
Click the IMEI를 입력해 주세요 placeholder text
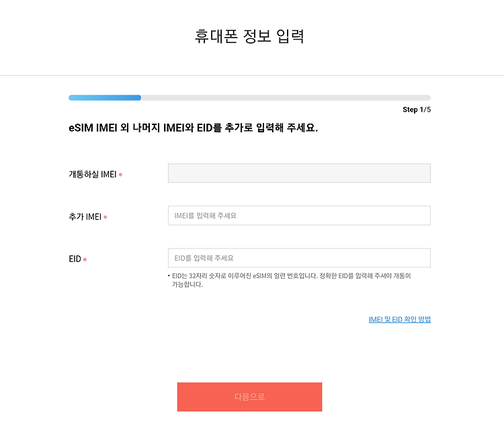click(x=206, y=216)
